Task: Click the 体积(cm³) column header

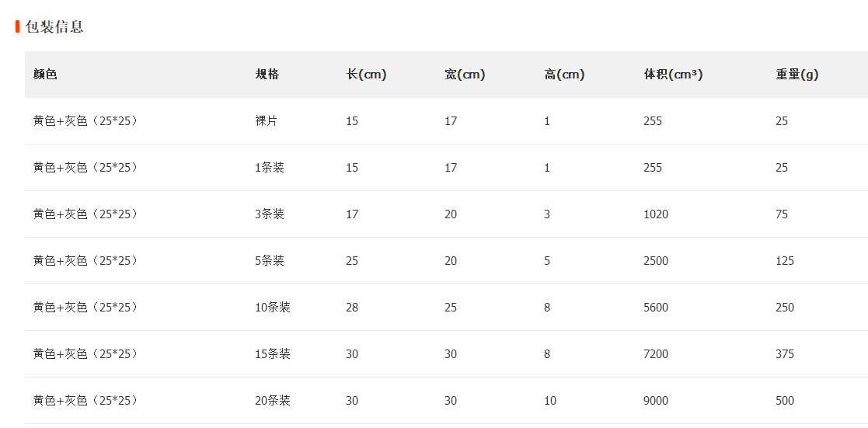Action: [673, 75]
